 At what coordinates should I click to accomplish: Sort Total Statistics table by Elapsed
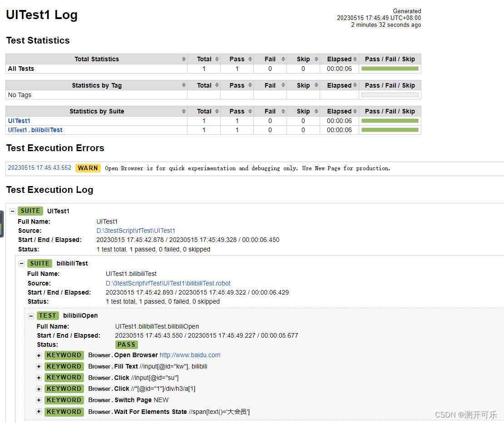click(x=355, y=59)
